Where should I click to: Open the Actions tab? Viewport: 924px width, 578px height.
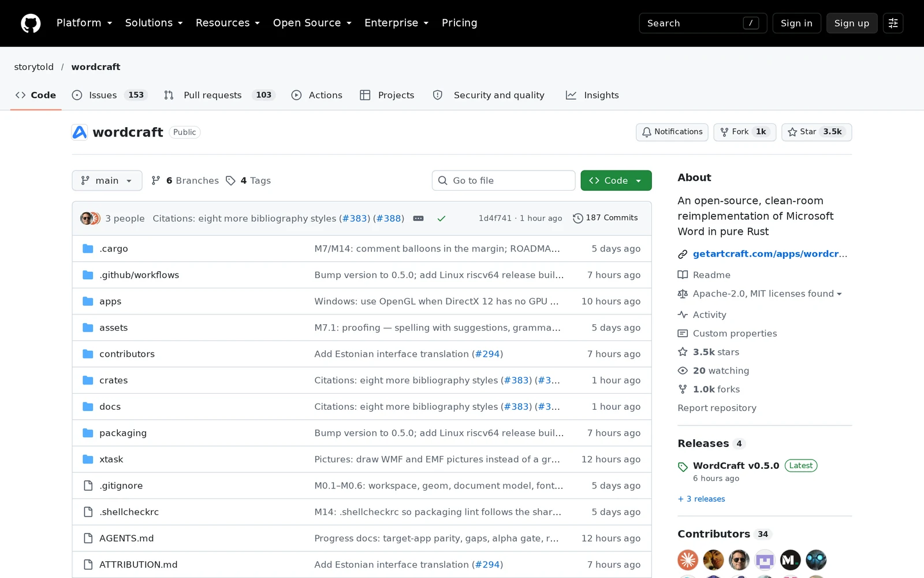point(317,95)
